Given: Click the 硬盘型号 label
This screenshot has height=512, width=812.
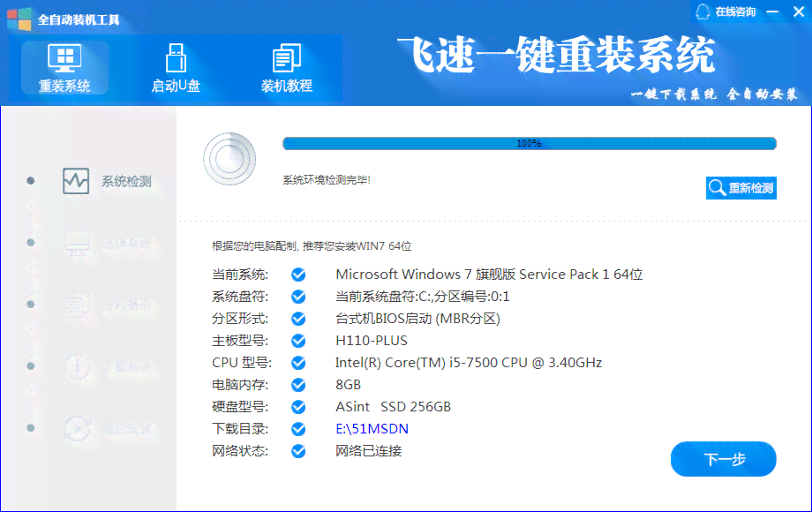Looking at the screenshot, I should coord(240,407).
